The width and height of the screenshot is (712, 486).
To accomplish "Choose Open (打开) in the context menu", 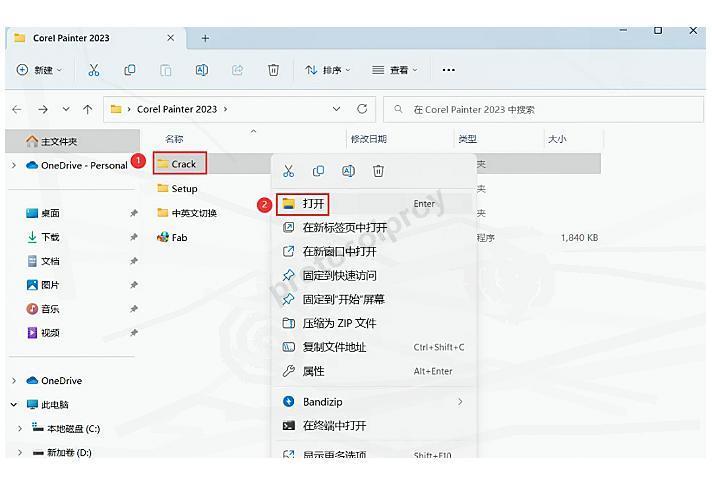I will tap(374, 203).
